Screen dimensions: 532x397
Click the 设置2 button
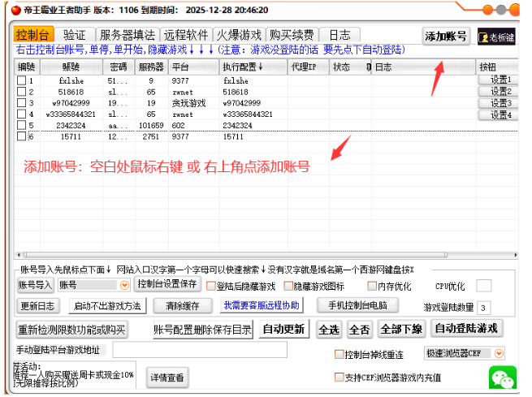tap(499, 92)
